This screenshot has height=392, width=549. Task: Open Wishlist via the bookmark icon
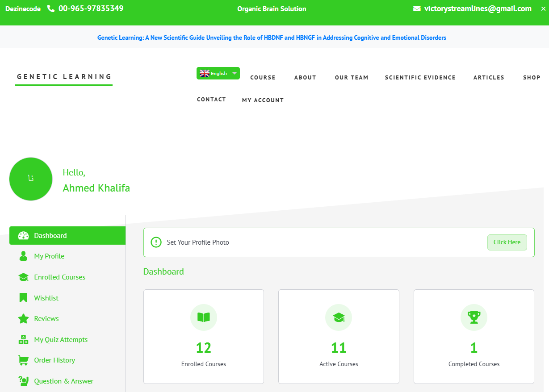click(x=23, y=298)
